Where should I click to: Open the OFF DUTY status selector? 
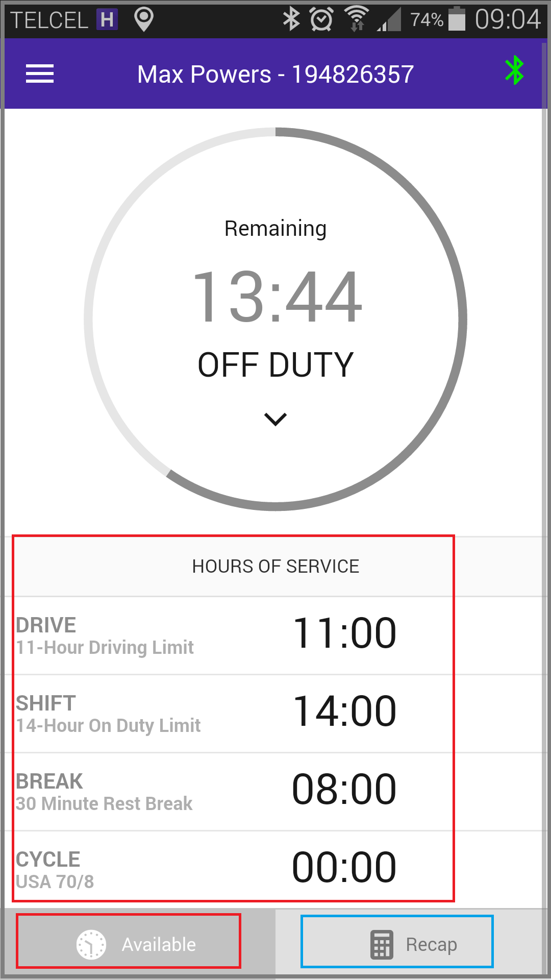[275, 365]
